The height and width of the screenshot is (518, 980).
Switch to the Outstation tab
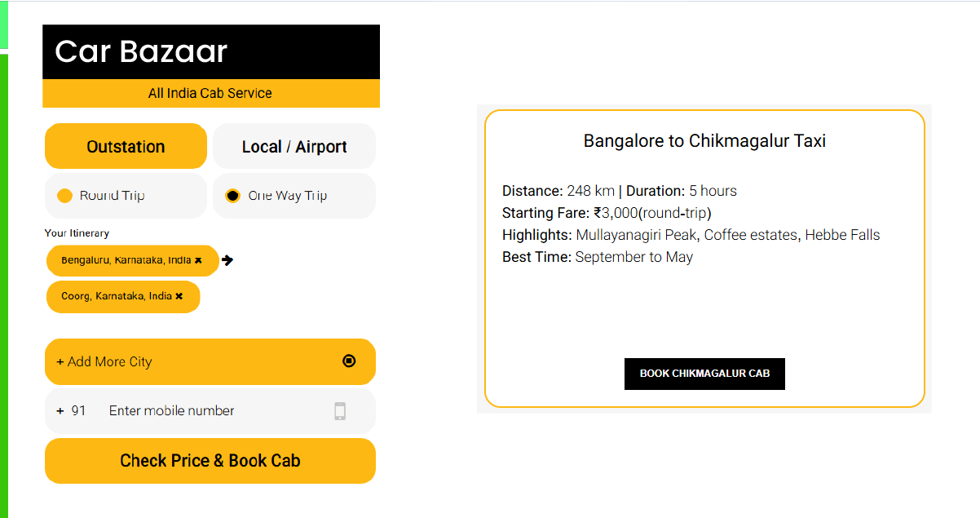point(126,147)
